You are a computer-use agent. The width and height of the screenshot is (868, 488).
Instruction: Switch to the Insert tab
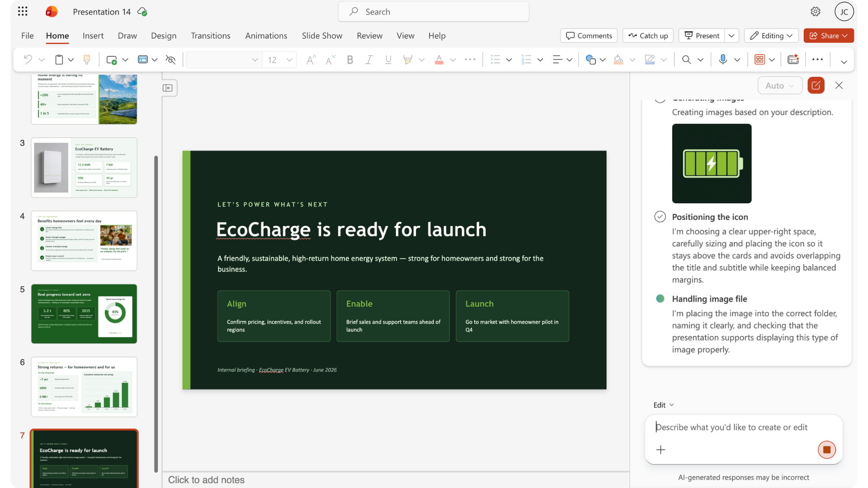coord(93,36)
